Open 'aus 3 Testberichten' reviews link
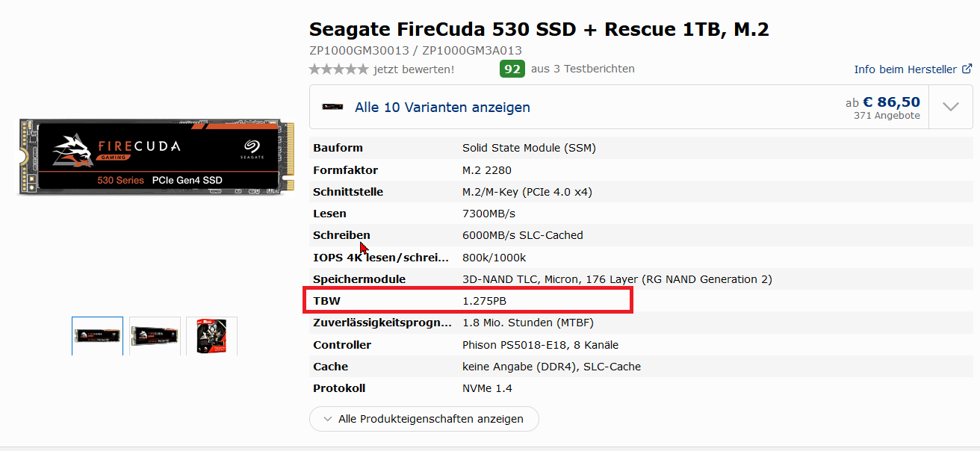This screenshot has width=980, height=451. 583,69
